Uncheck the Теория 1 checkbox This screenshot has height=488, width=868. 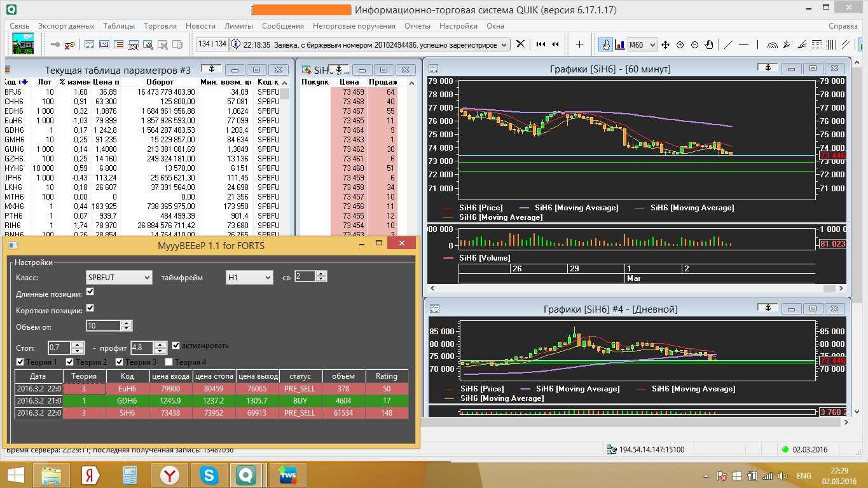[20, 362]
